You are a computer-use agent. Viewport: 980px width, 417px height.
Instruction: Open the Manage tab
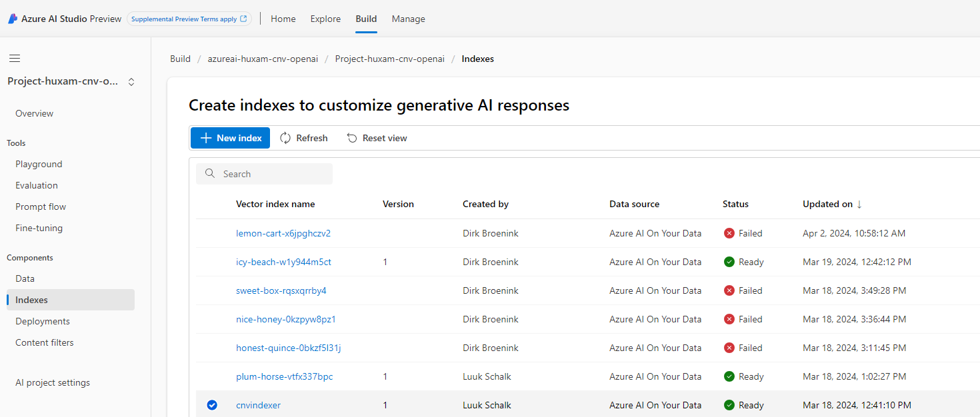tap(408, 19)
